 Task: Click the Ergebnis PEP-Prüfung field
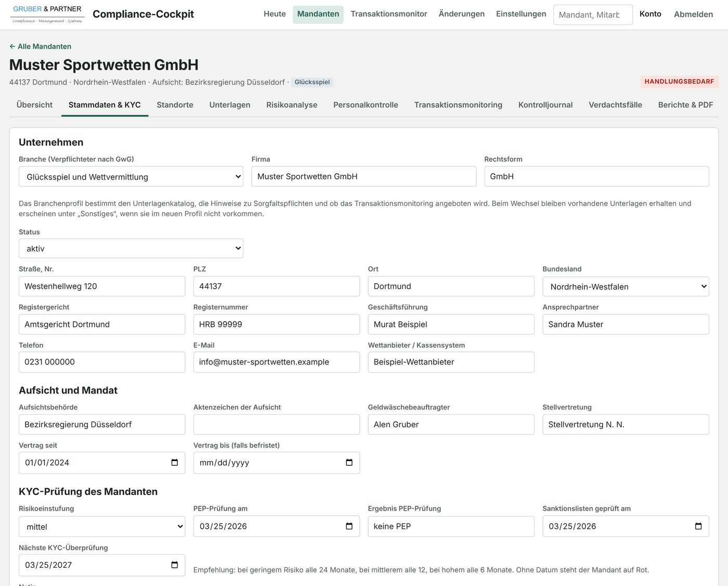pos(451,526)
